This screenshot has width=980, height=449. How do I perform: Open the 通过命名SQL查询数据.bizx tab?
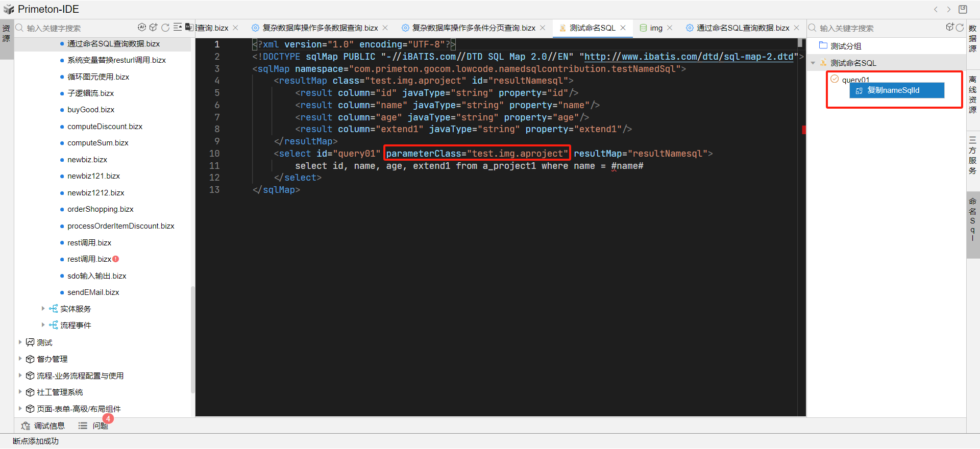[x=743, y=28]
